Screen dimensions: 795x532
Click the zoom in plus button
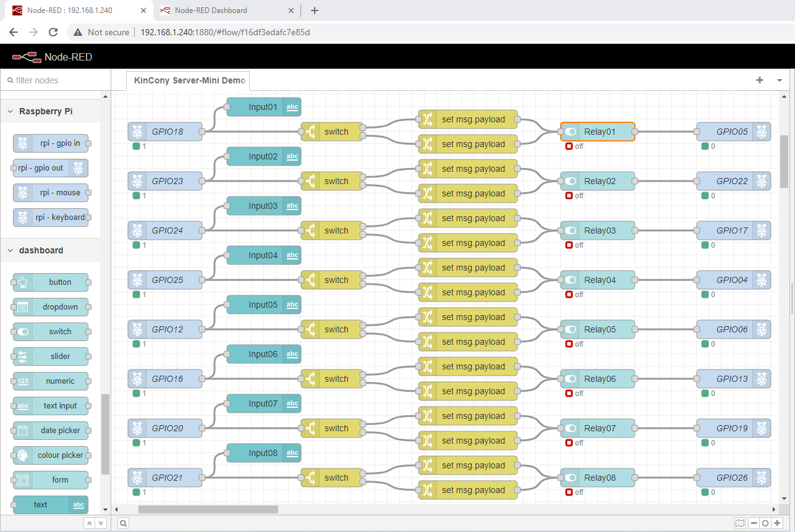pos(777,523)
